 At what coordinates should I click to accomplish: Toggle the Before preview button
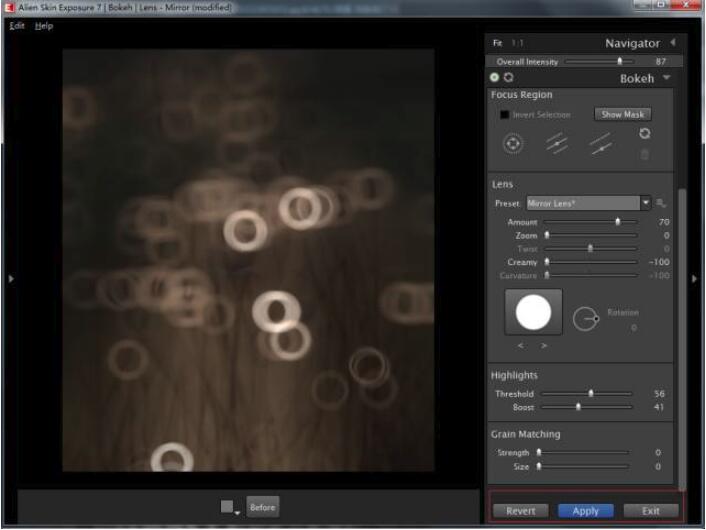click(262, 507)
